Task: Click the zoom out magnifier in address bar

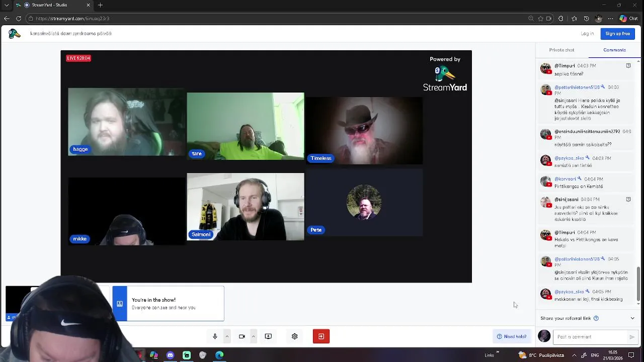Action: 531,19
